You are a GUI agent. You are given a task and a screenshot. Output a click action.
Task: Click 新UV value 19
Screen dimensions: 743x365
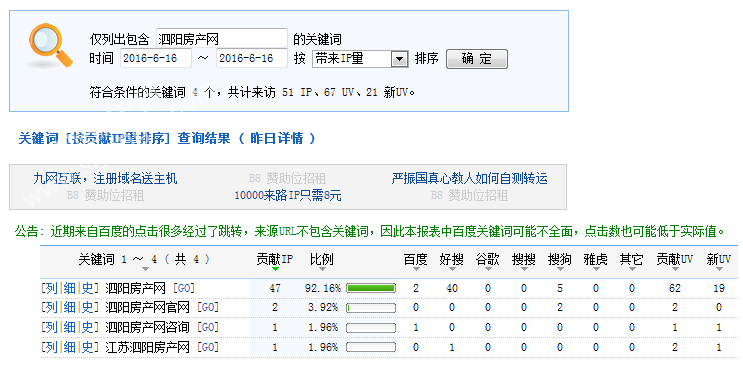point(719,288)
